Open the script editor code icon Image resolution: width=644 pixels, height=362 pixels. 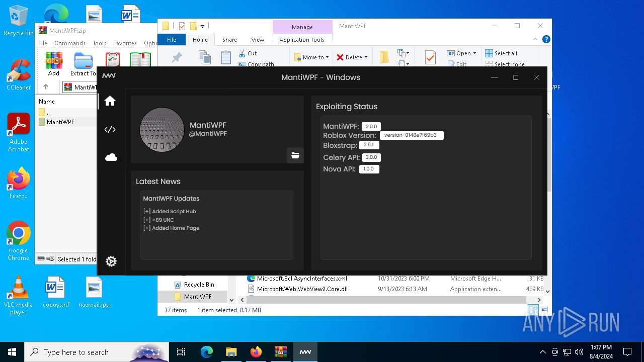point(110,129)
